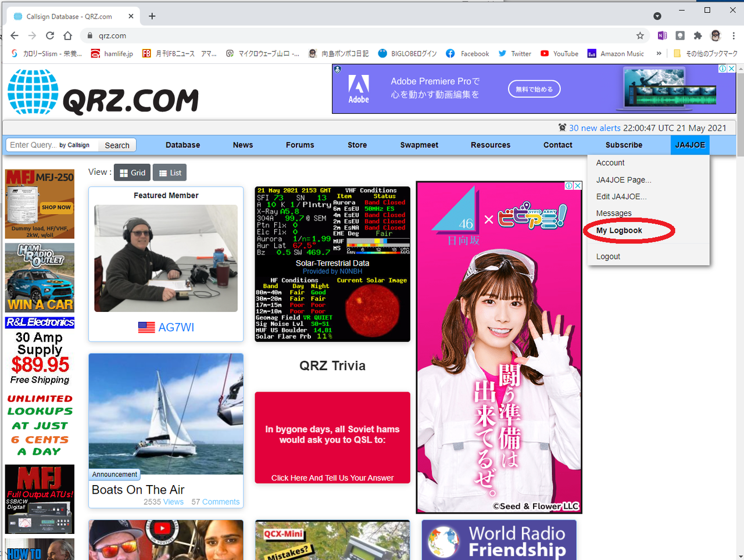Screen dimensions: 744x560
Task: Click the Adobe ad's free trial button
Action: pyautogui.click(x=534, y=89)
